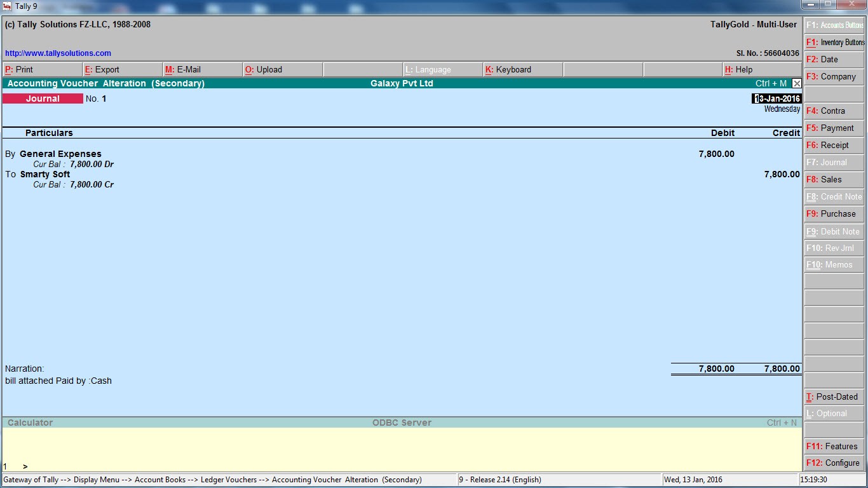The height and width of the screenshot is (488, 868).
Task: Click O: Upload button
Action: click(283, 70)
